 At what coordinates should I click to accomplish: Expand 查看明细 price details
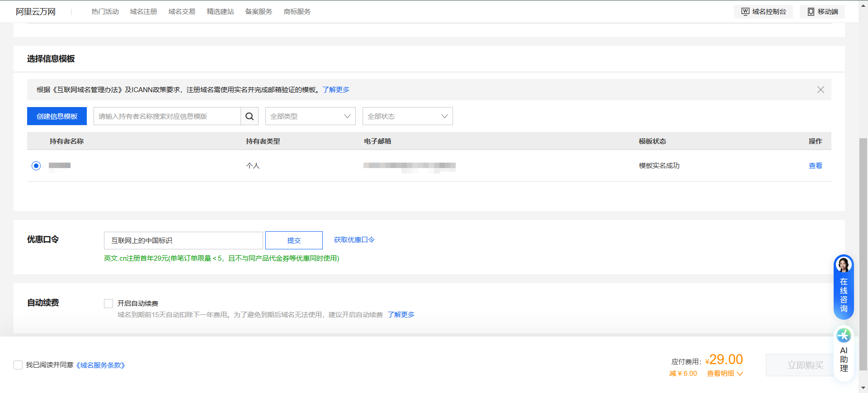725,374
